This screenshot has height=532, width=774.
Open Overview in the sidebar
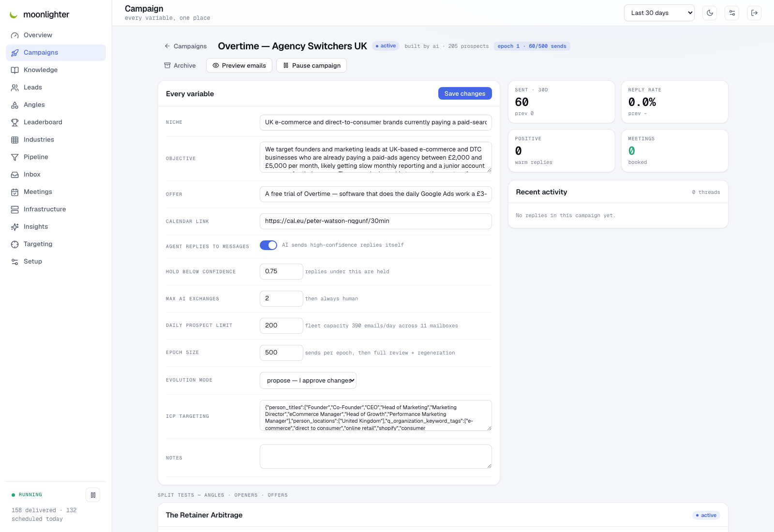tap(56, 35)
